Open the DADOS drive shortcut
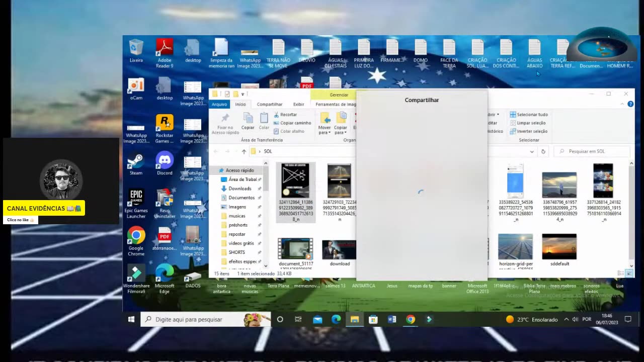Image resolution: width=644 pixels, height=362 pixels. [x=193, y=280]
